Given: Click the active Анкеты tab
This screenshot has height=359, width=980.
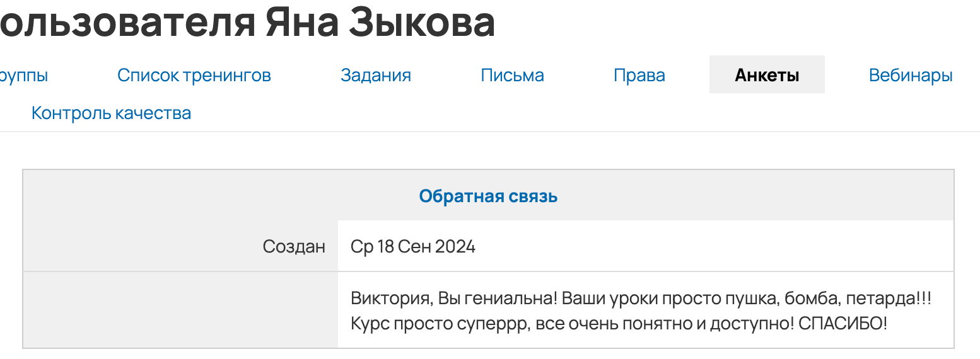Looking at the screenshot, I should (766, 76).
